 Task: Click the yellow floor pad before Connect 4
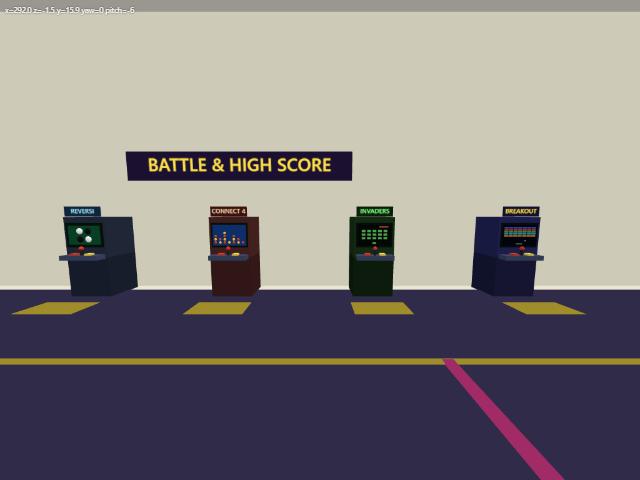pos(217,308)
